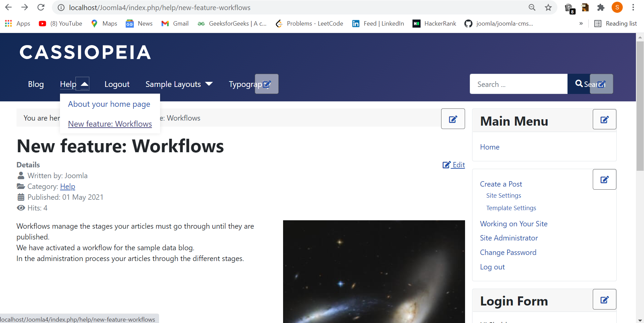
Task: Open the zoom magnifier in address bar
Action: pyautogui.click(x=532, y=7)
